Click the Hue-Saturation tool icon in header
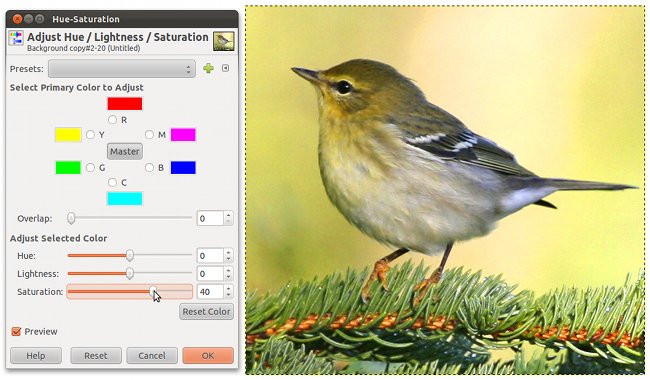The width and height of the screenshot is (650, 380). click(x=16, y=38)
